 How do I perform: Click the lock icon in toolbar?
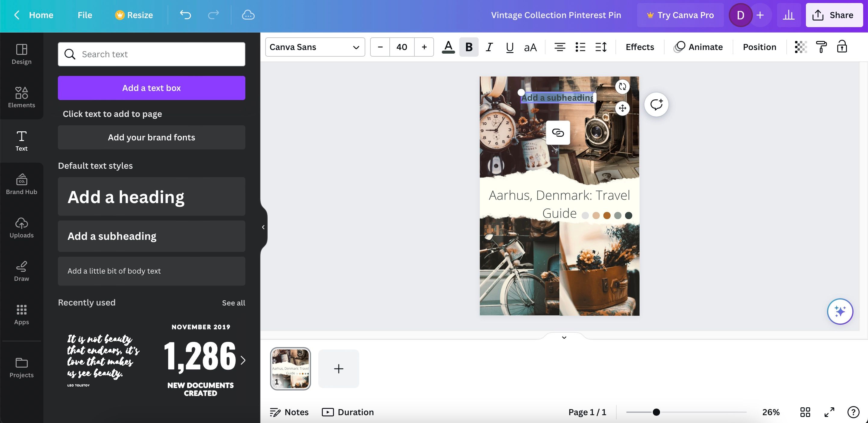tap(842, 47)
